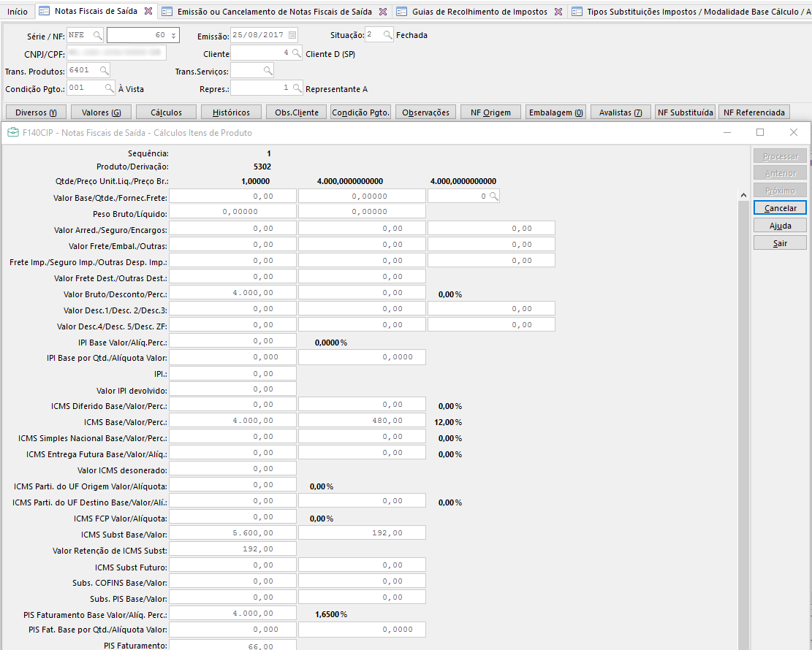
Task: Click the Embalagem button
Action: tap(555, 112)
